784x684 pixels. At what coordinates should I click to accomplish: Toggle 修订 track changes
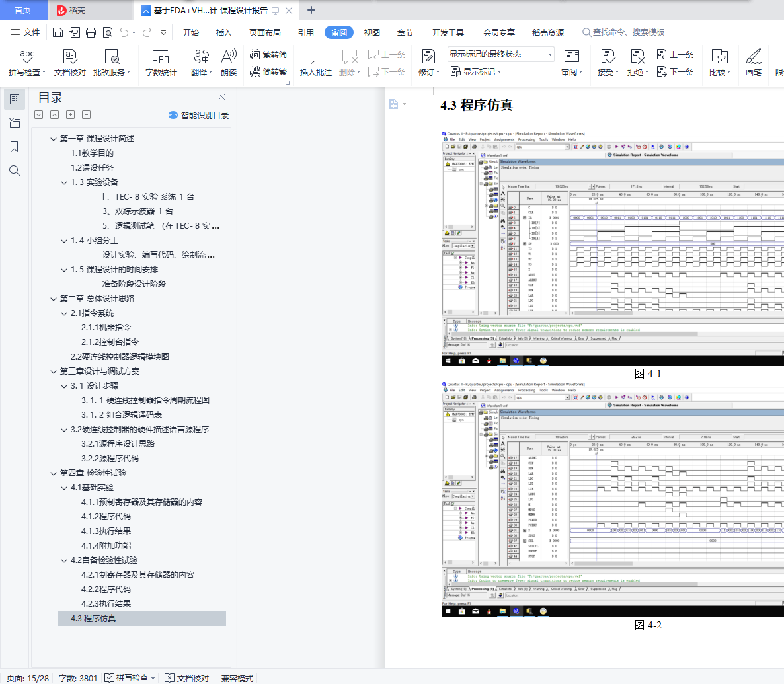tap(429, 63)
